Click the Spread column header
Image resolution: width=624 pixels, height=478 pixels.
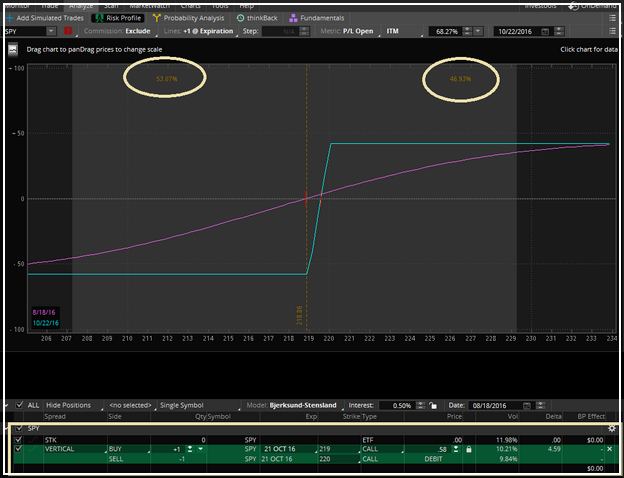tap(55, 416)
